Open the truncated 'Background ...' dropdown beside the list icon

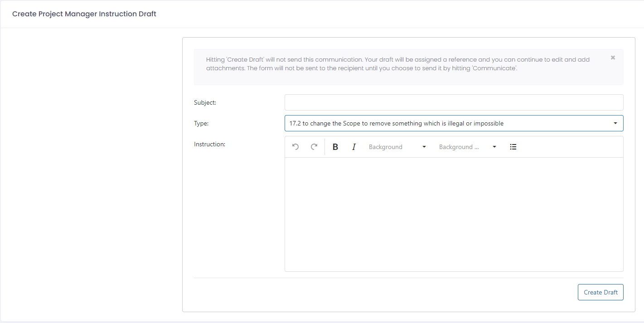click(468, 147)
